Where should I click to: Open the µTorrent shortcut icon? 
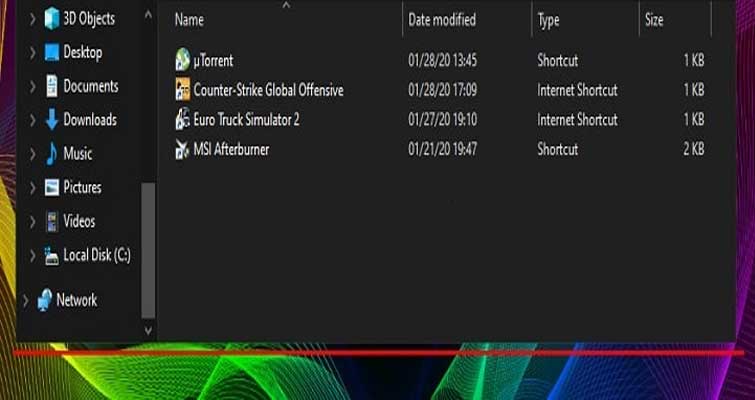click(x=183, y=60)
